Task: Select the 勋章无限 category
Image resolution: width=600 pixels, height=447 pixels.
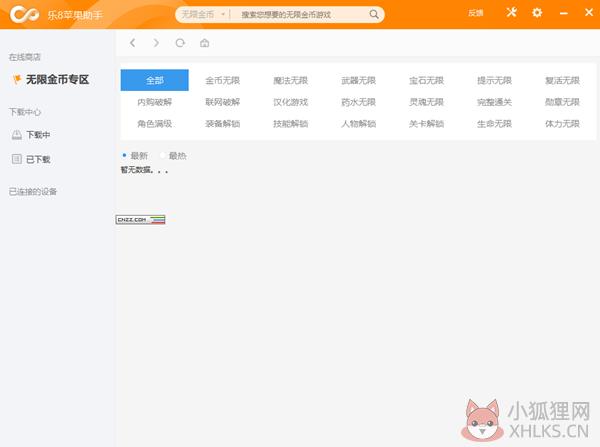Action: pos(562,102)
